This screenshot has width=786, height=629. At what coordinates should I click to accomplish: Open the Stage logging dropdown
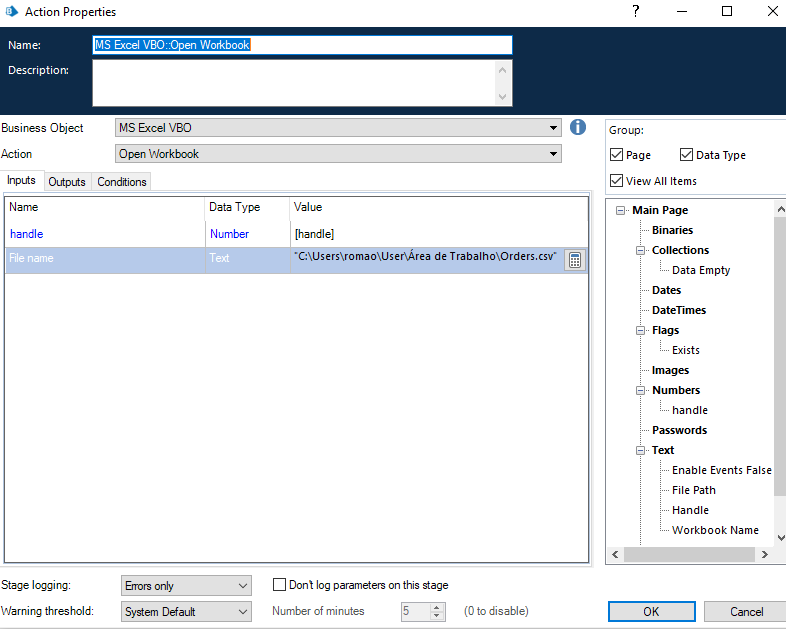click(244, 586)
